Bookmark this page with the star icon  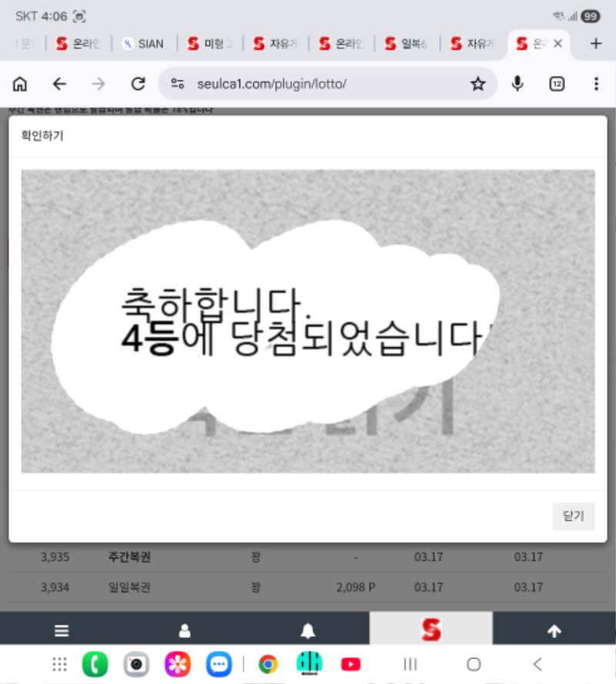point(478,84)
